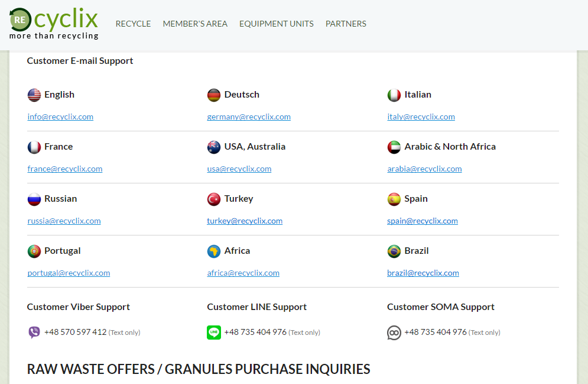Email info@recyclix.com for English support
The width and height of the screenshot is (588, 384).
60,117
